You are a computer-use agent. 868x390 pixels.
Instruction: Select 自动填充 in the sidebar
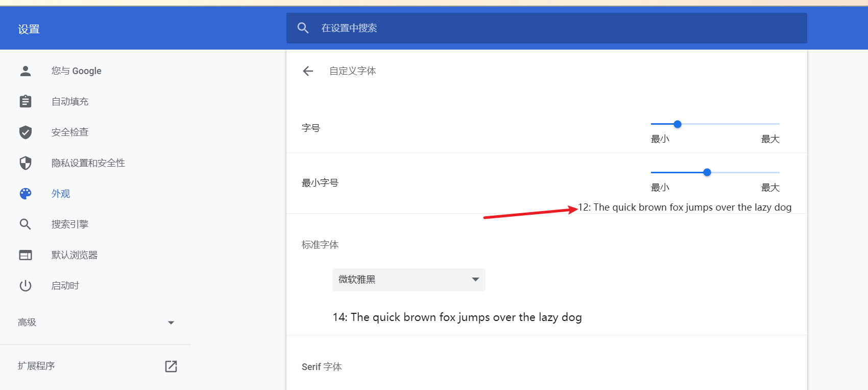[x=70, y=102]
